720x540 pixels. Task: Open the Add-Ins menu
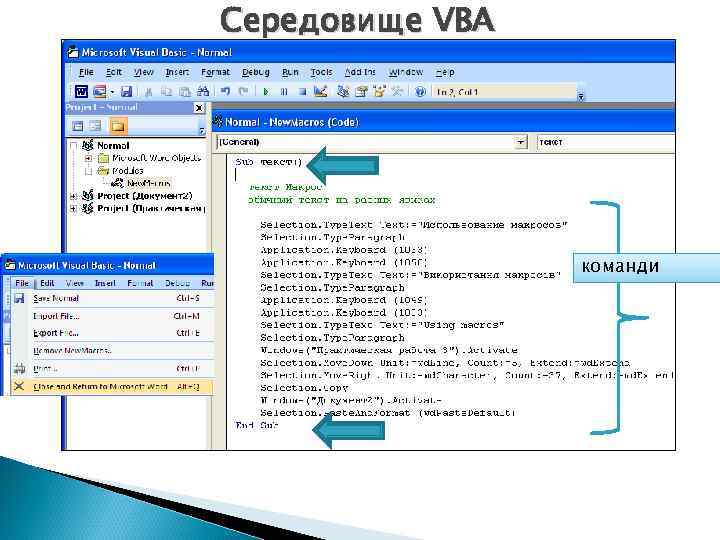[360, 72]
